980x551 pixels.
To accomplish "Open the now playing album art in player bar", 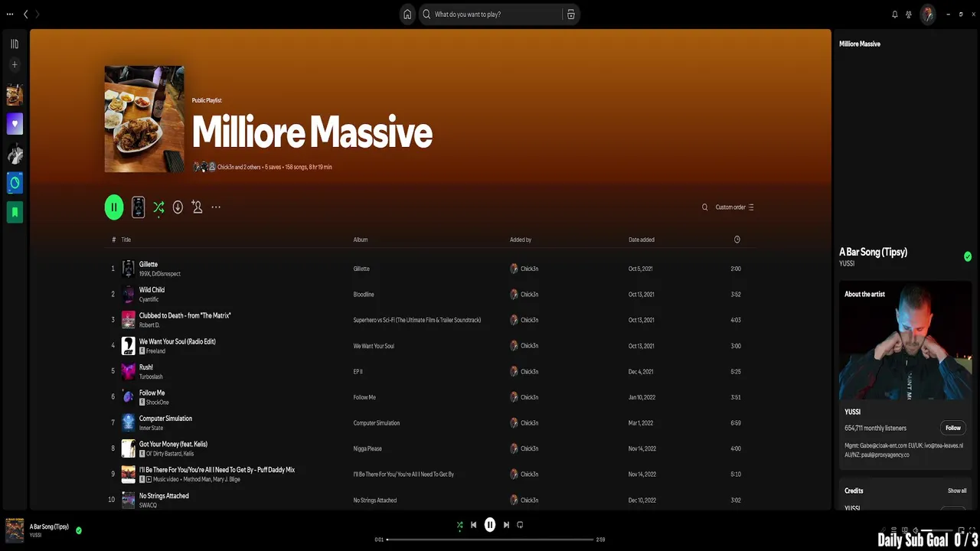I will (15, 530).
